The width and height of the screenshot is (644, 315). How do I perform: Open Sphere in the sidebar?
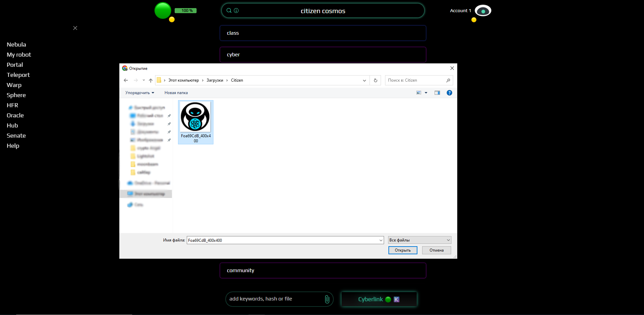(x=16, y=95)
